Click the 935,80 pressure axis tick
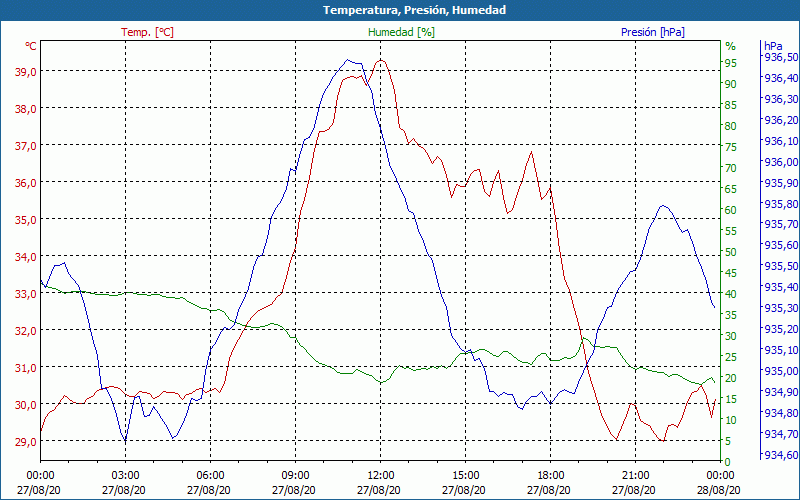 pyautogui.click(x=781, y=203)
